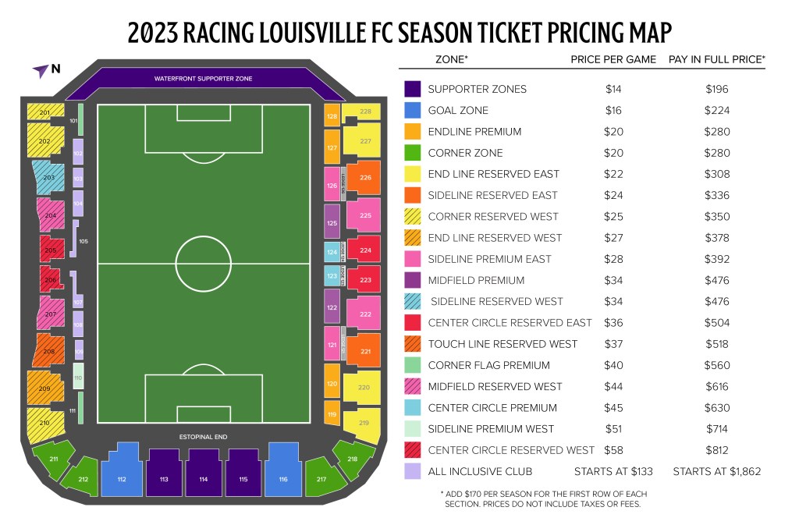Select midfield premium section 125
This screenshot has height=532, width=799.
point(332,222)
